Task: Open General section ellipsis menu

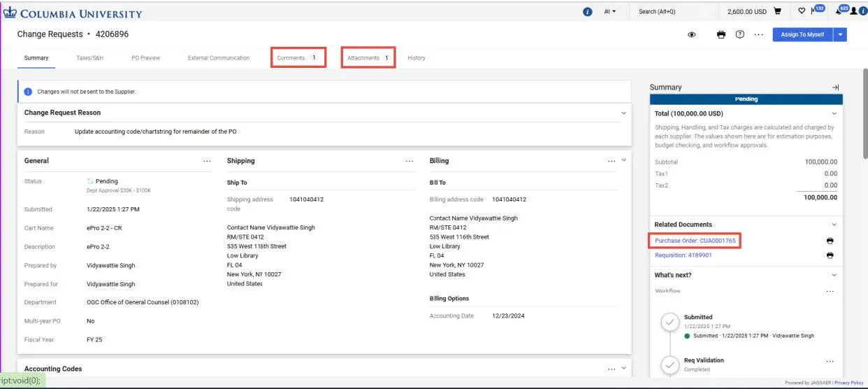Action: click(207, 161)
